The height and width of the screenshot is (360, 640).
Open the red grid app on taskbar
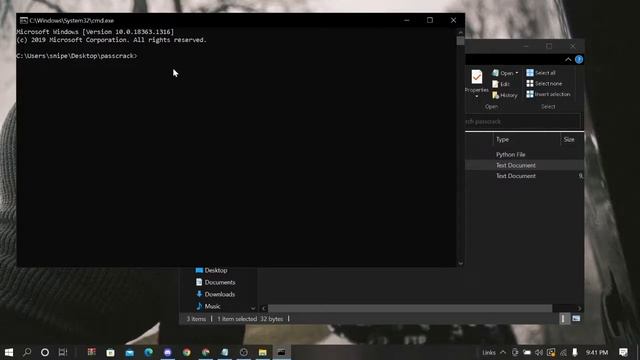point(91,352)
